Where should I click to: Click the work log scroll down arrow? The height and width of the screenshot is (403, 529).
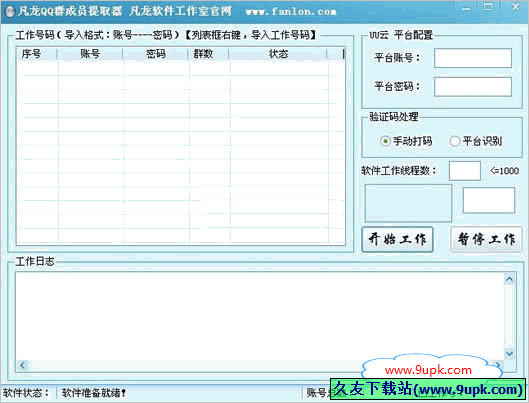509,353
